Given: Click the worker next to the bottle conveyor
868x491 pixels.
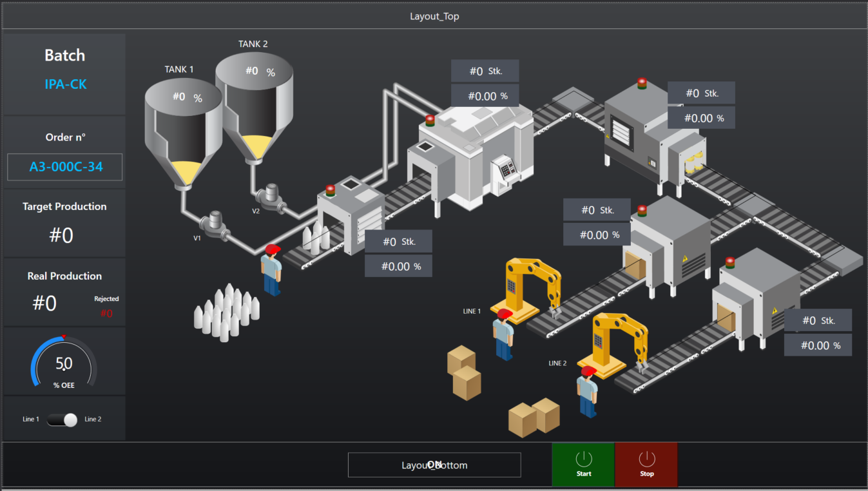Looking at the screenshot, I should coord(272,270).
